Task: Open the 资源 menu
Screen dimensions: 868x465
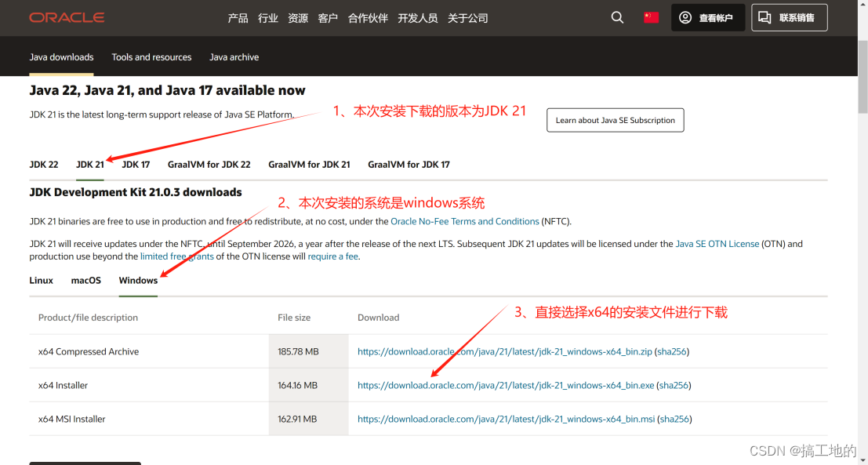Action: [x=298, y=18]
